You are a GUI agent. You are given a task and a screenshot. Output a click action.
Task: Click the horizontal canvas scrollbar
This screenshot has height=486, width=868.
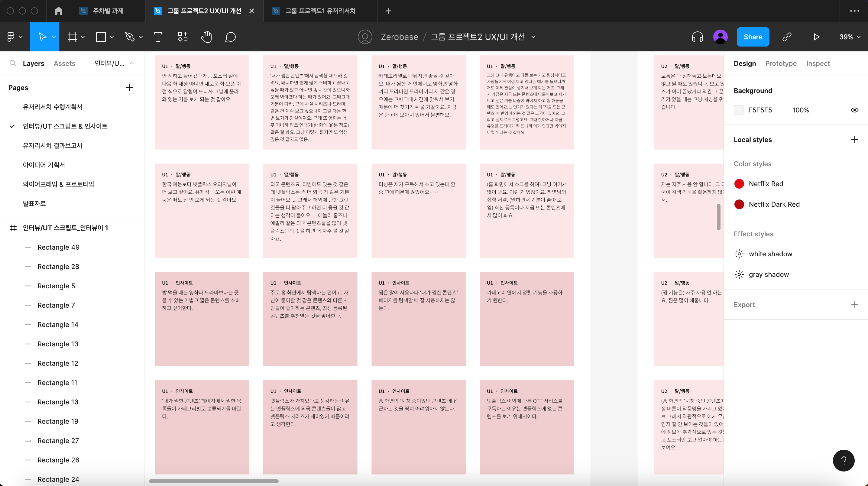point(214,481)
